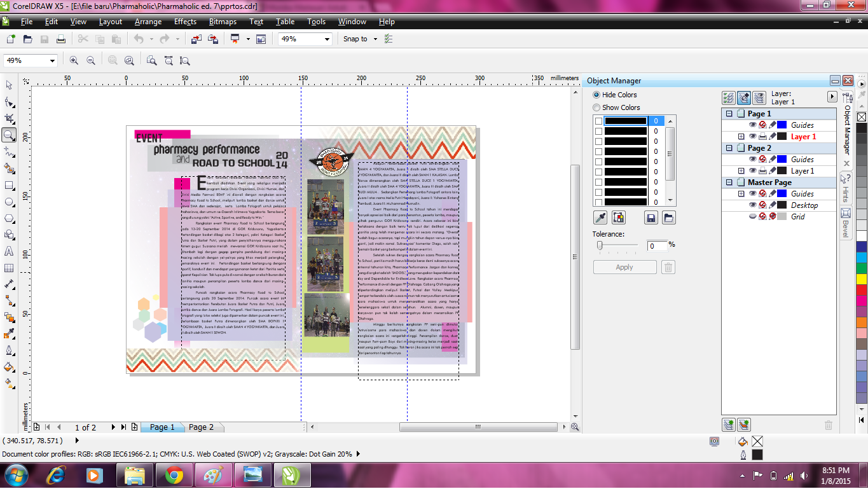The image size is (868, 489).
Task: Select the Text tool
Action: pos(9,251)
